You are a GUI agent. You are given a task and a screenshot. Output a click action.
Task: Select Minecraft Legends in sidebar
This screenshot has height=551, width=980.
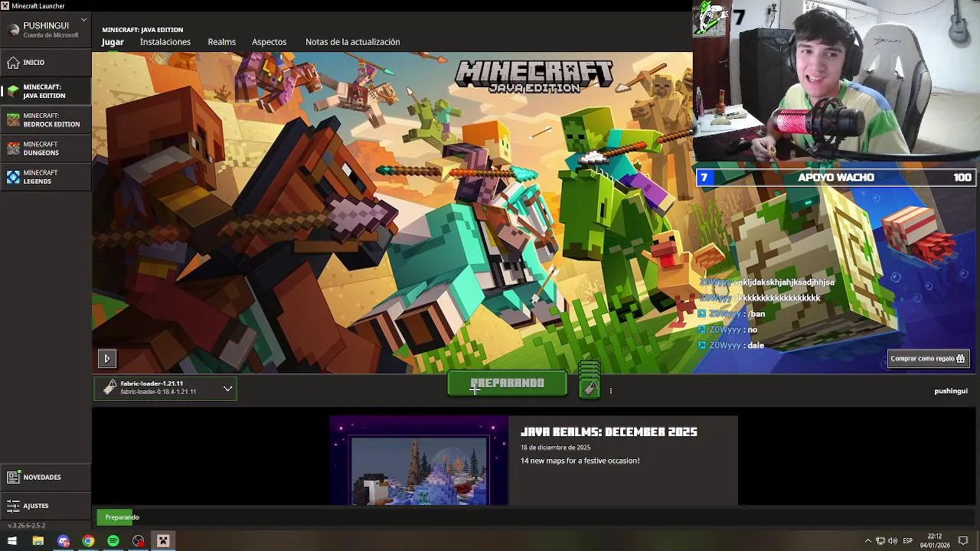[x=45, y=177]
